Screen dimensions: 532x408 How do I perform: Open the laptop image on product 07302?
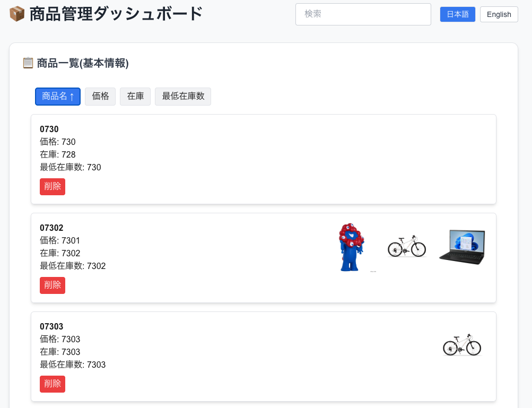(461, 247)
